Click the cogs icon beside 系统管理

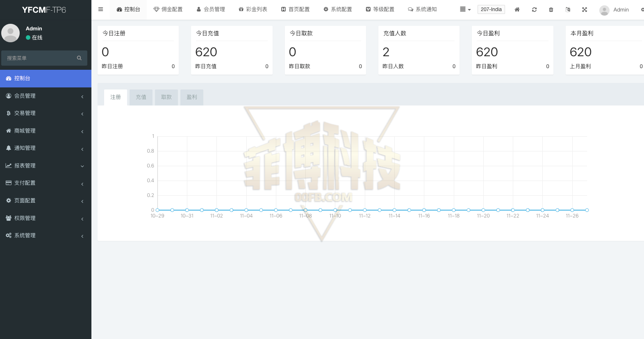coord(9,236)
